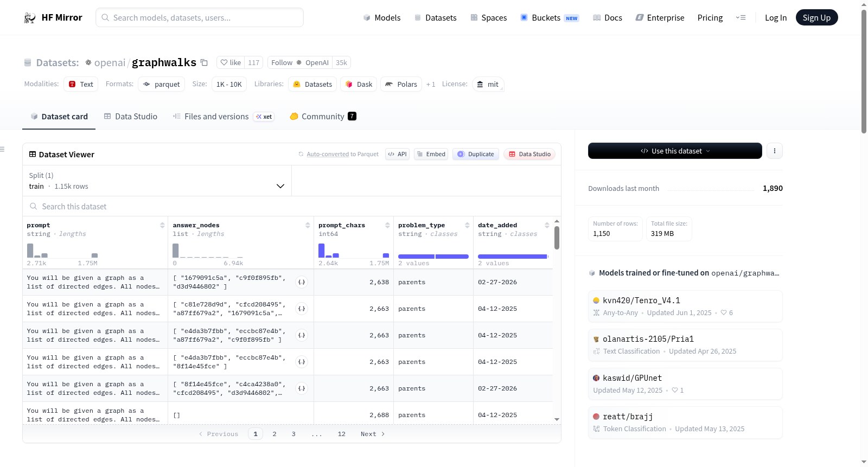Sort the prompt column
868x467 pixels.
162,225
